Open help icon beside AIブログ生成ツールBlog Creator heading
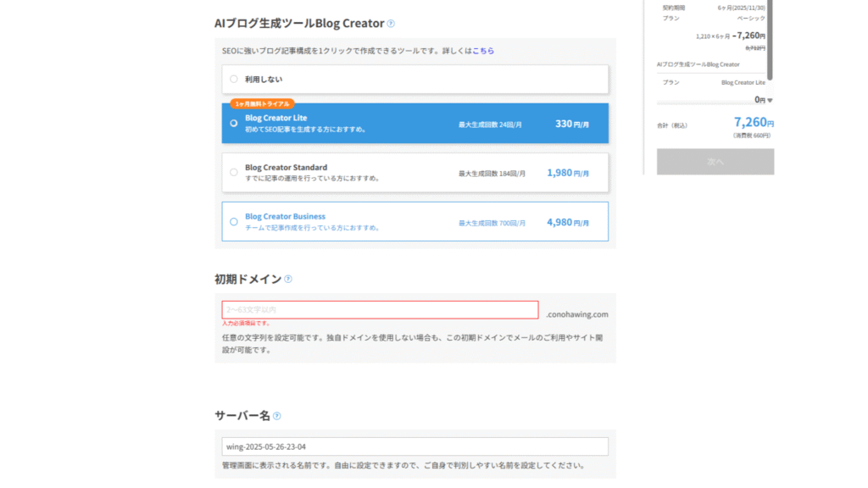The height and width of the screenshot is (488, 868). tap(391, 23)
